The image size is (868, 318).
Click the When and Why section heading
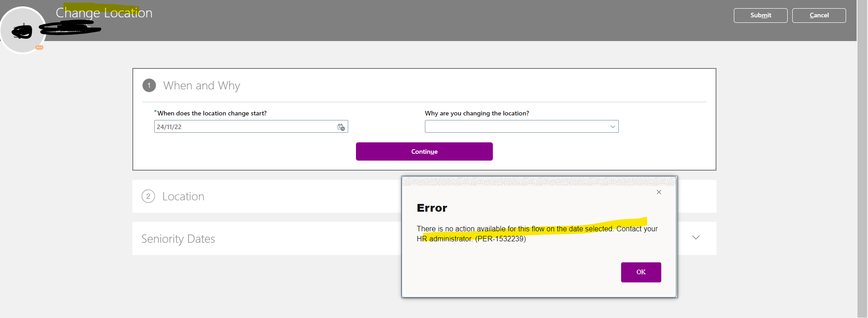point(201,85)
